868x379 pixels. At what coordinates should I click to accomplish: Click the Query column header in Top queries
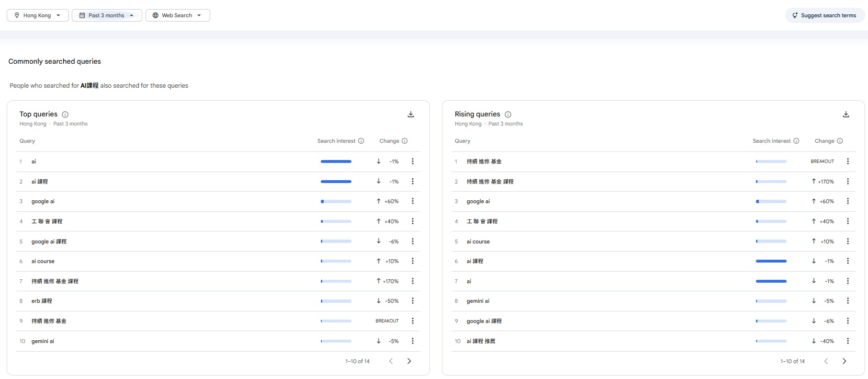[x=27, y=141]
